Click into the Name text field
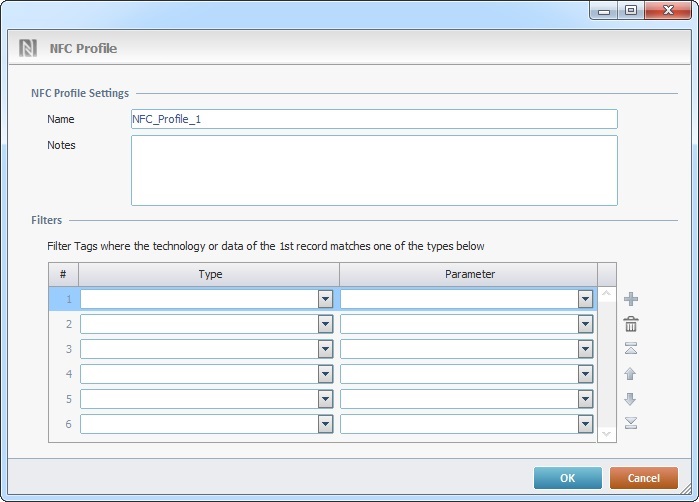Screen dimensions: 699x502 pos(373,119)
